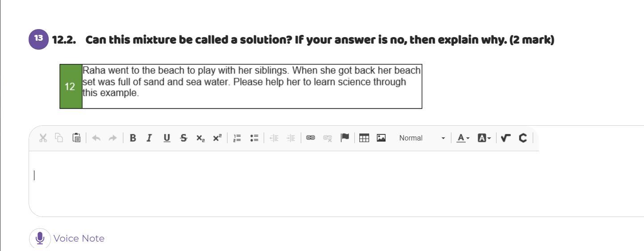Click the anchor flag icon

345,138
